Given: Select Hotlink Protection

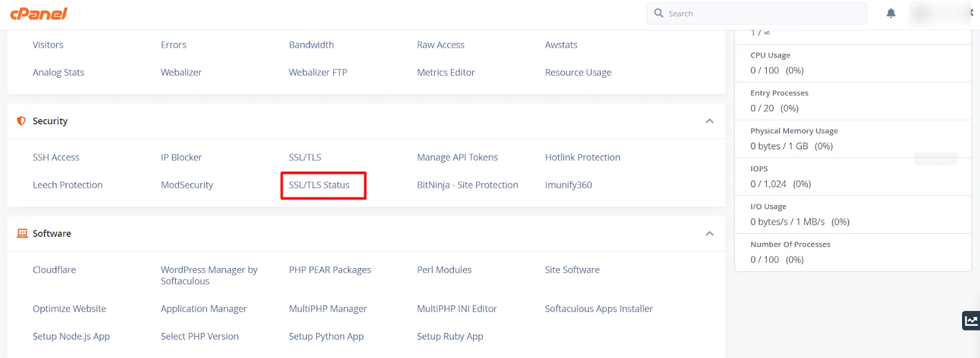Looking at the screenshot, I should click(x=582, y=157).
